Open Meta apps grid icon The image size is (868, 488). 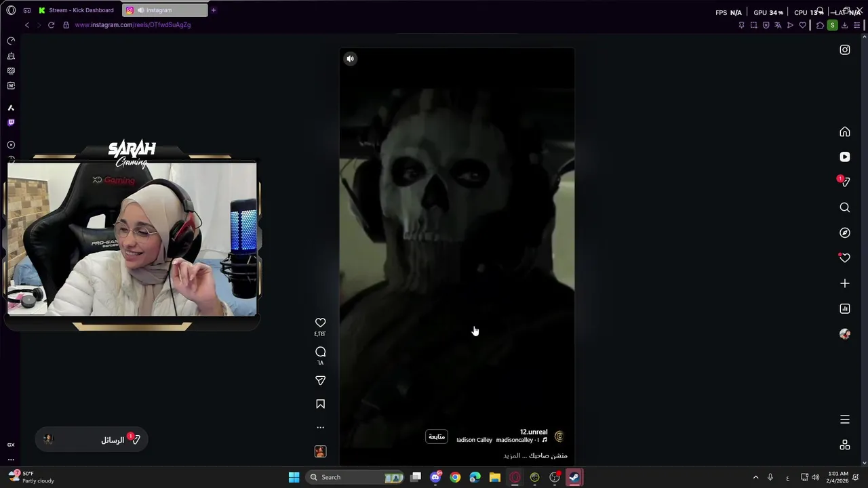(x=844, y=445)
